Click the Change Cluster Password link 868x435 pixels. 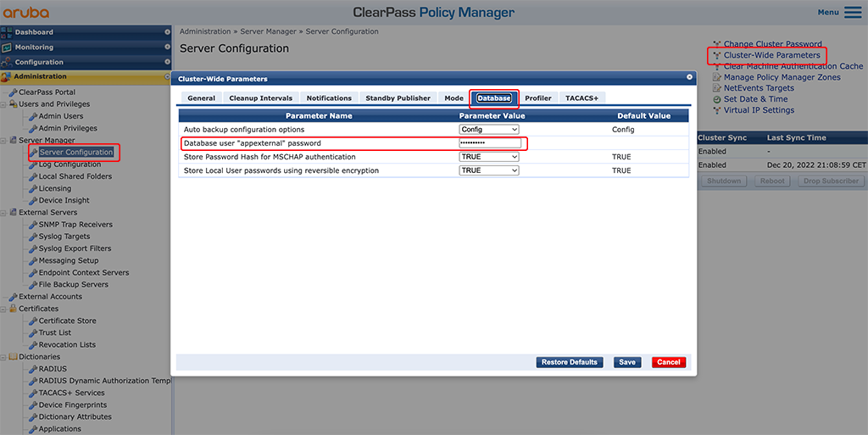[773, 44]
